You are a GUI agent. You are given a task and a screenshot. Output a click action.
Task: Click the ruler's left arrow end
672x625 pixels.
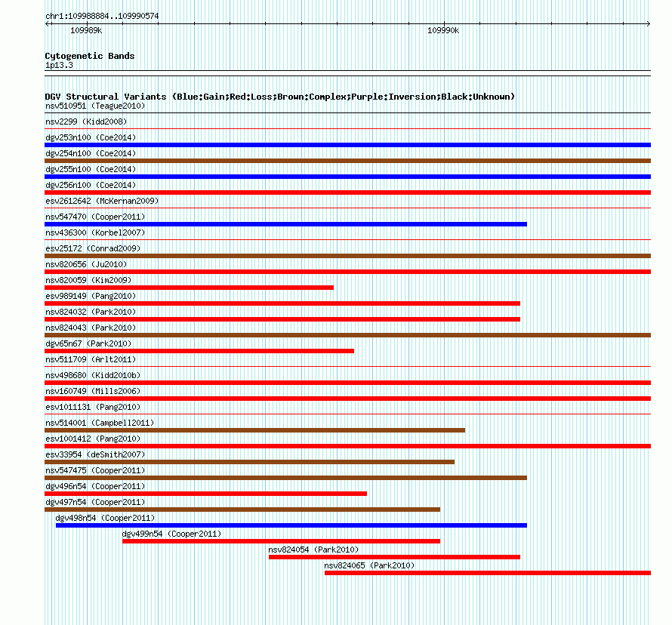point(48,24)
